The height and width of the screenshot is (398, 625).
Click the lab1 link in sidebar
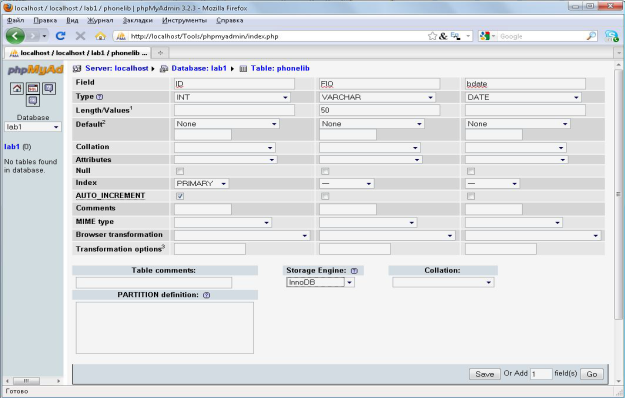pos(12,147)
